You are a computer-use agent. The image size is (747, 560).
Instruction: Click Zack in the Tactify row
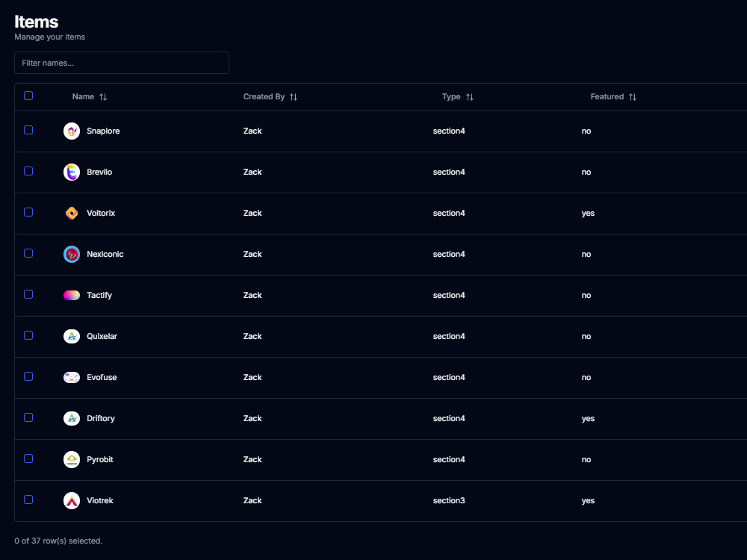coord(252,295)
